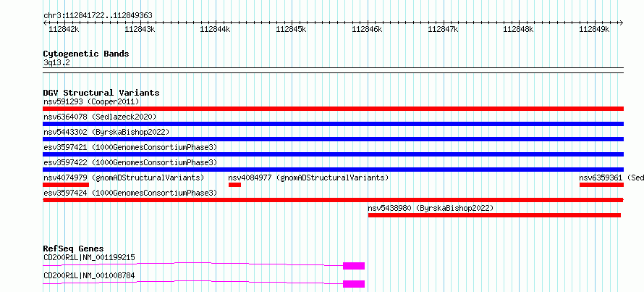This screenshot has width=644, height=292.
Task: Click the CD200R1L NM_001199215 exon block
Action: [x=354, y=266]
